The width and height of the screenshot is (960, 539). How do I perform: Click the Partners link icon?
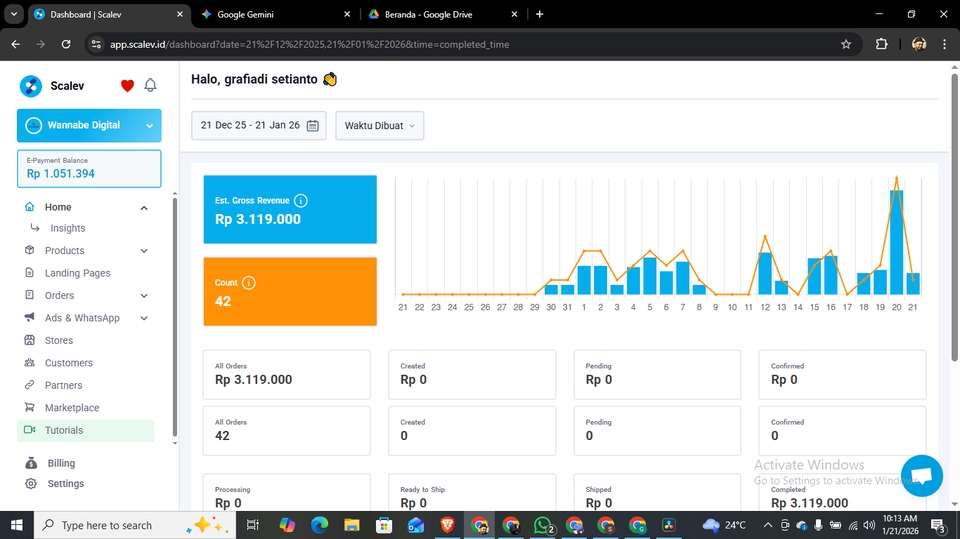click(x=29, y=385)
